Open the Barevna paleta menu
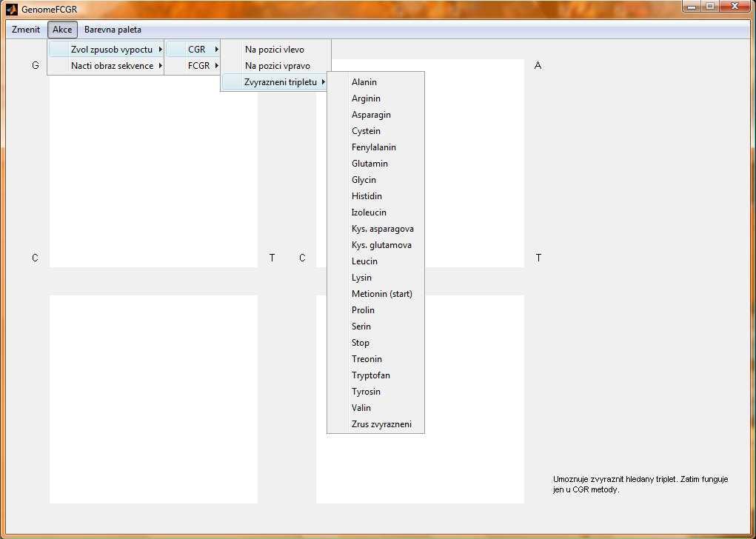The height and width of the screenshot is (539, 756). 113,30
